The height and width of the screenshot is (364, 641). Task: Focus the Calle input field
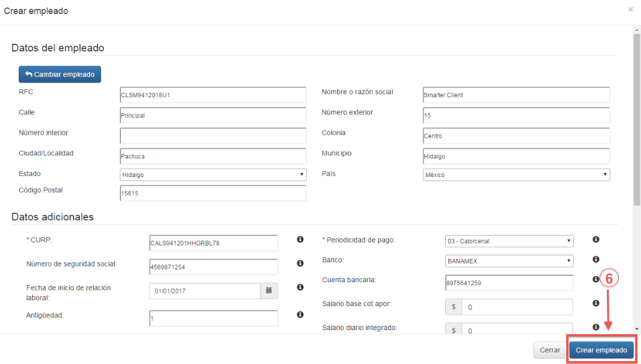point(213,115)
